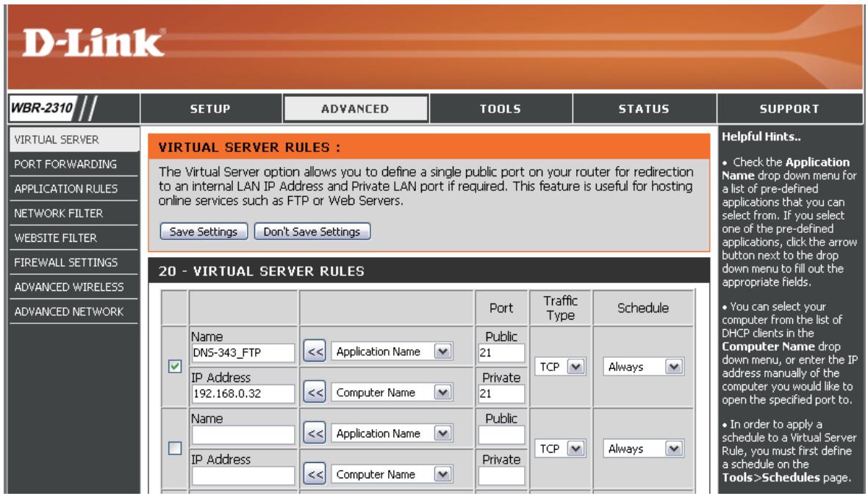This screenshot has width=868, height=496.
Task: Click the Save Settings button
Action: [x=204, y=231]
